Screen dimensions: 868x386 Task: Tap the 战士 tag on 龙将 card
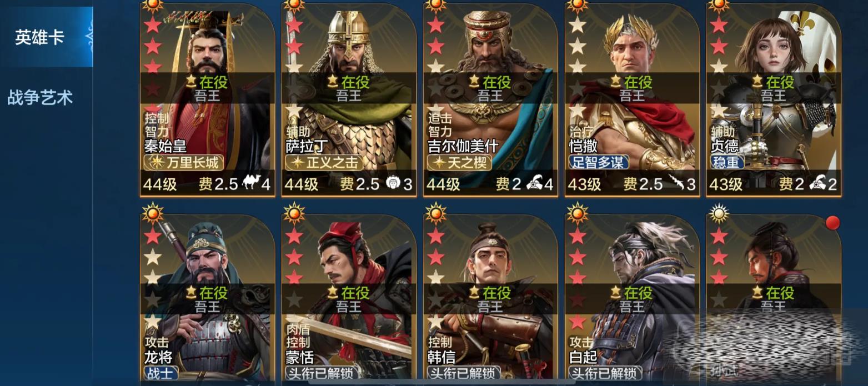[x=160, y=373]
